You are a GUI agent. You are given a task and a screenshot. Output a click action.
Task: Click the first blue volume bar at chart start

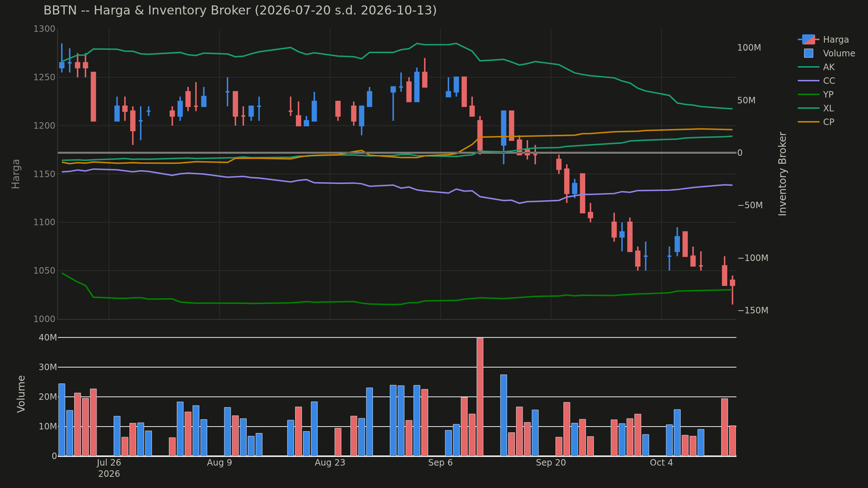pos(62,420)
